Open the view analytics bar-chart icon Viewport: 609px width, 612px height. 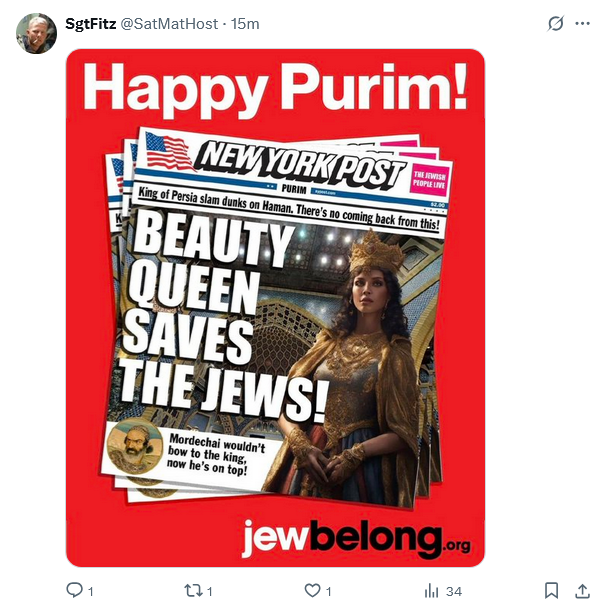click(x=429, y=591)
